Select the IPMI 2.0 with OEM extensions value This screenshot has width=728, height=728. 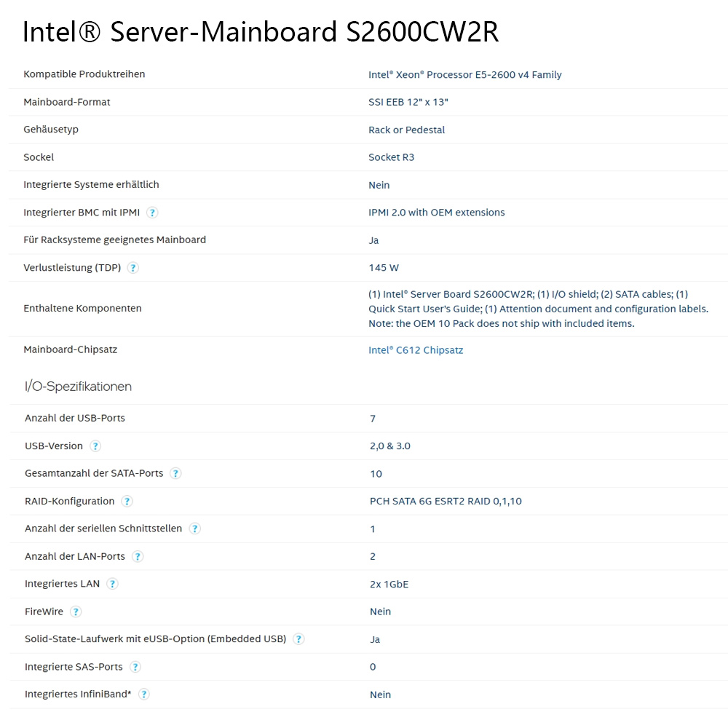click(436, 213)
